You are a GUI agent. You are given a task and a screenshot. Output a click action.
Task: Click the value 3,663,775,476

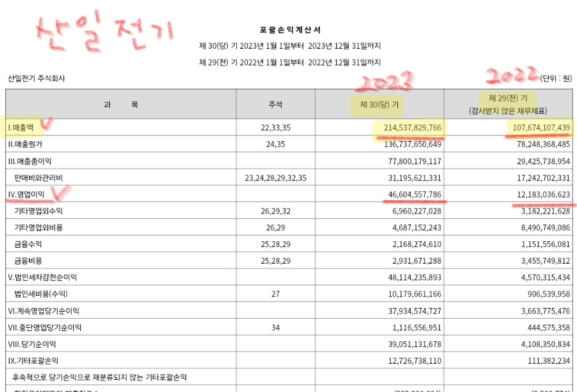[x=546, y=311]
